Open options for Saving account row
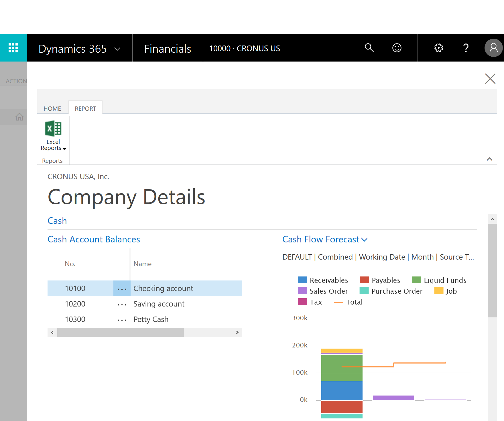 [x=122, y=304]
